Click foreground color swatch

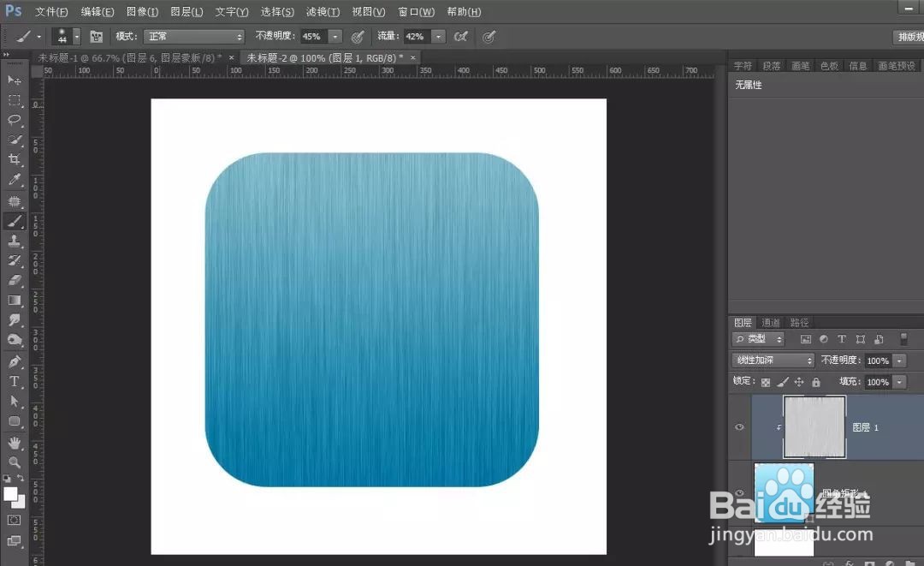coord(10,494)
